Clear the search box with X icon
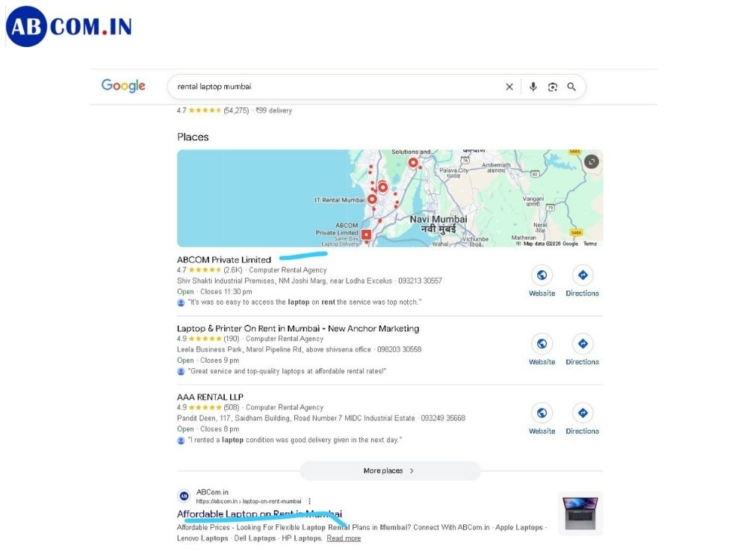The width and height of the screenshot is (747, 560). point(509,87)
